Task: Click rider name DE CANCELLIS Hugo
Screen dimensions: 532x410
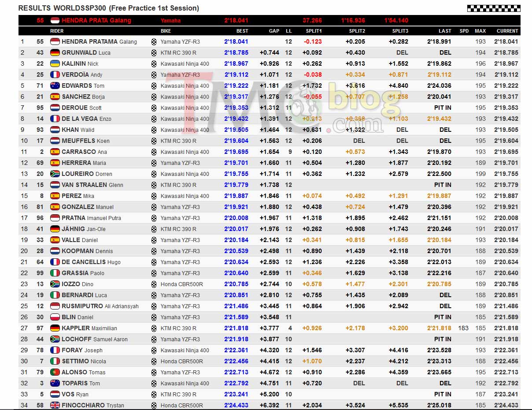Action: coord(91,262)
